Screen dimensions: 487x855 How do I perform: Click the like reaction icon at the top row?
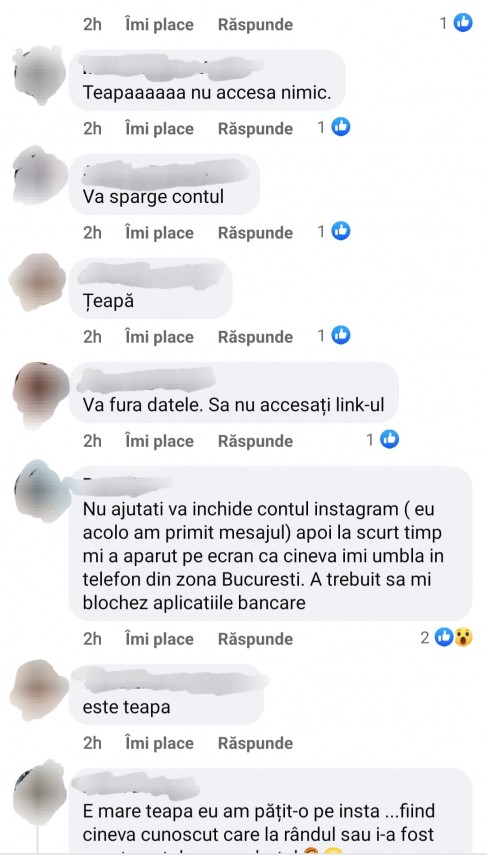click(463, 23)
